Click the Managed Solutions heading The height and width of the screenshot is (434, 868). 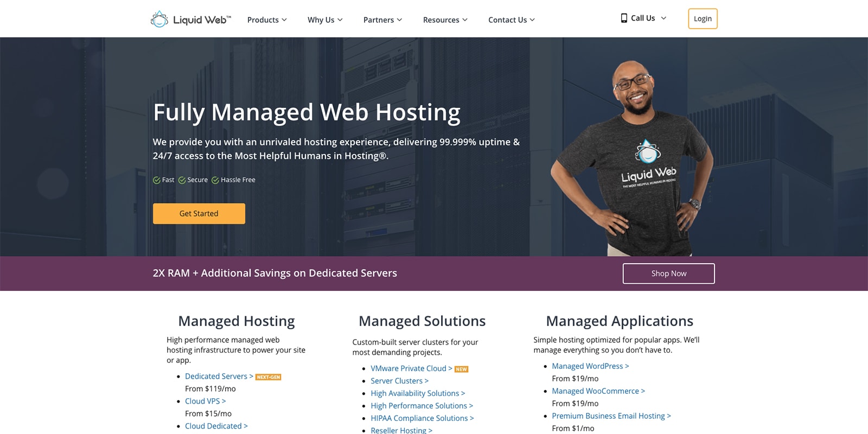tap(422, 321)
